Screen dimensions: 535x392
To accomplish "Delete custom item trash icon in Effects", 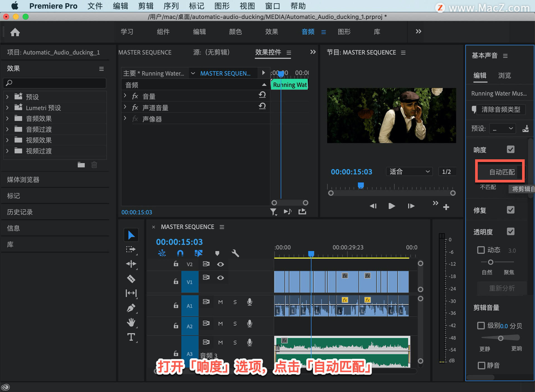I will [94, 165].
